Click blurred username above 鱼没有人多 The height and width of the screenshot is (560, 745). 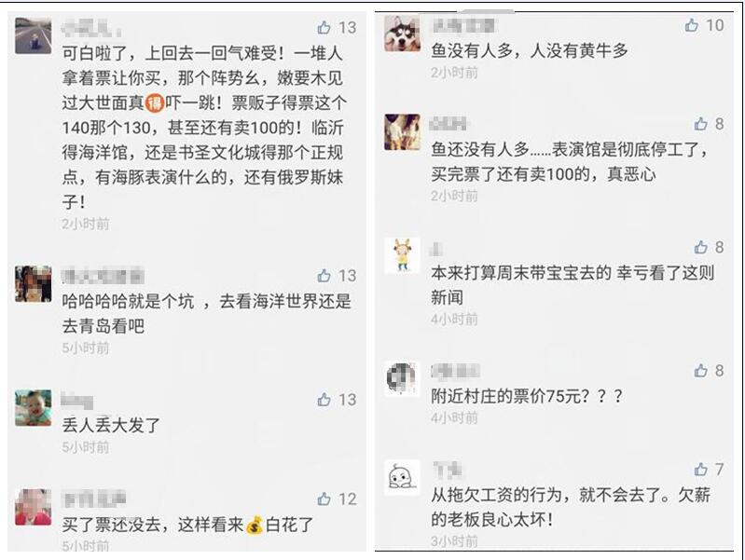[463, 26]
